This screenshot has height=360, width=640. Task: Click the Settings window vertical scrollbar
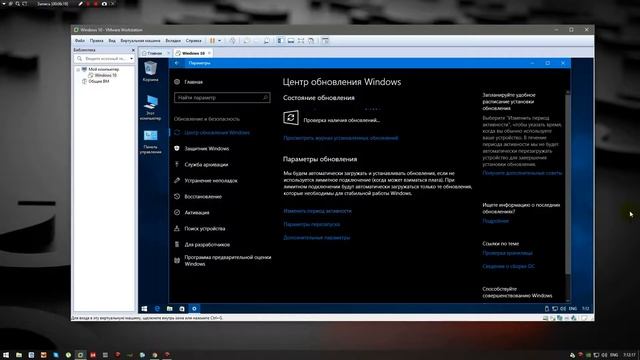pyautogui.click(x=568, y=184)
